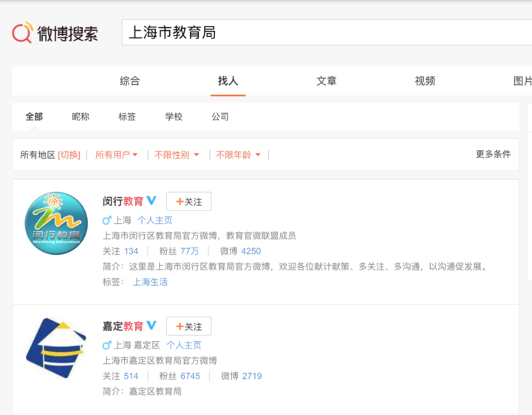The image size is (532, 415).
Task: Follow 嘉定教育 with the +关注 button
Action: tap(188, 326)
